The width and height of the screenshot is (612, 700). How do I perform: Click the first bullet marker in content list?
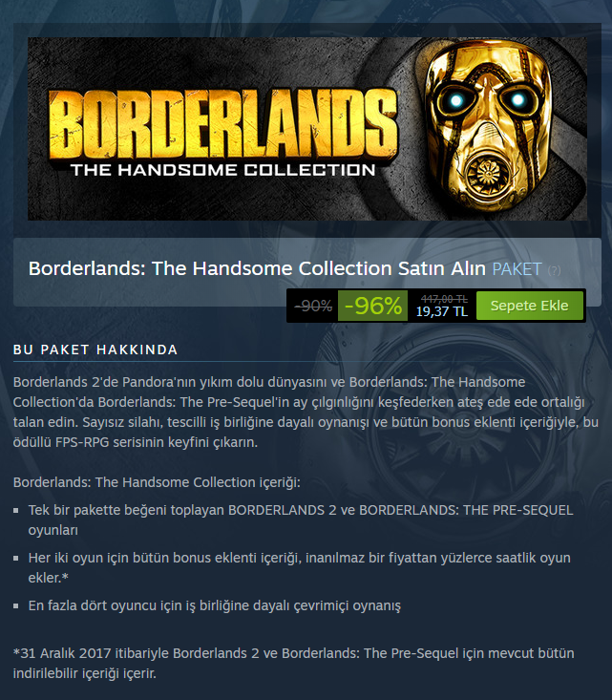tap(16, 510)
